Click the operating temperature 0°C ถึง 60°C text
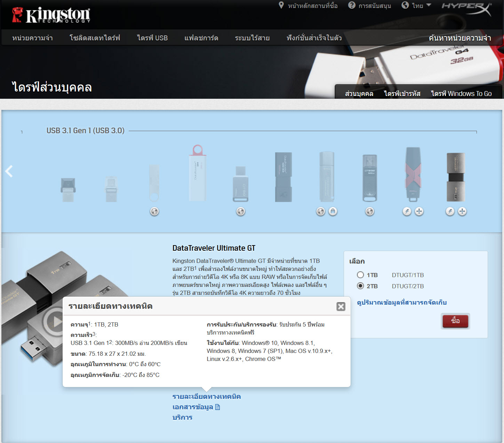This screenshot has width=504, height=443. (145, 364)
